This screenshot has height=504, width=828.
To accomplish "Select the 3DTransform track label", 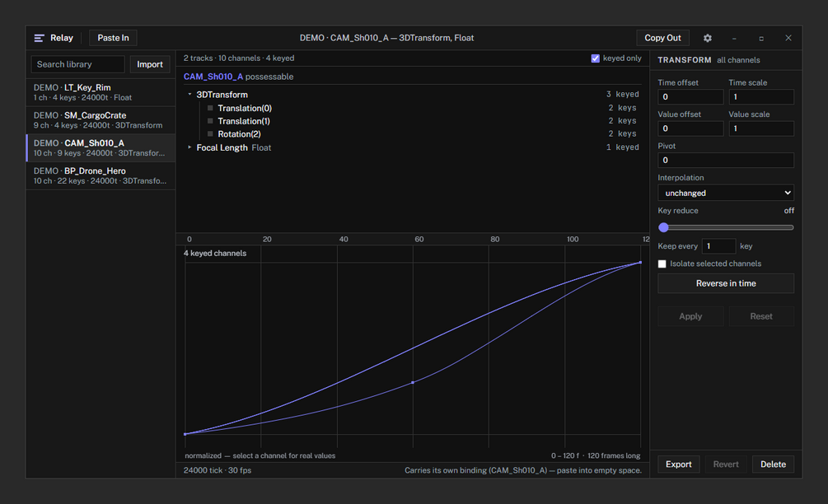I will tap(222, 95).
